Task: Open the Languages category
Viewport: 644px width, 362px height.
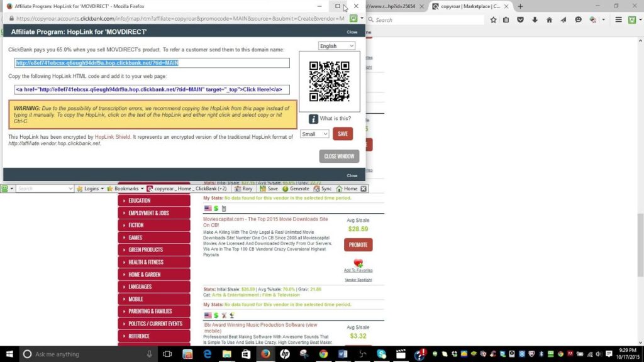Action: 154,287
